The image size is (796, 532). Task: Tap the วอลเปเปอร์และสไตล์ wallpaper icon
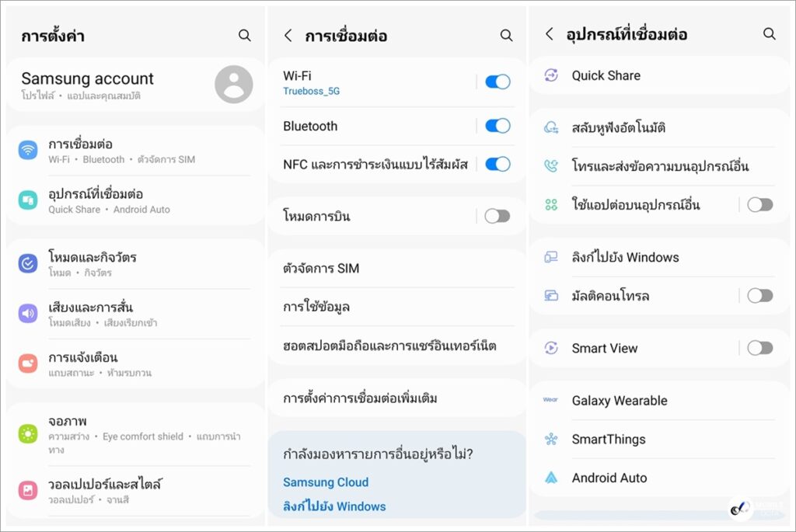28,490
